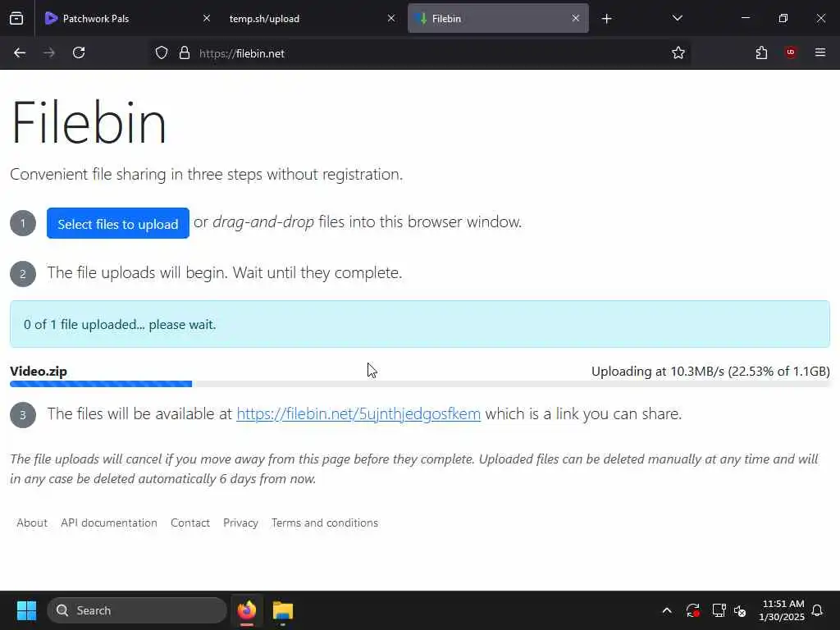Open File Explorer from the taskbar
This screenshot has width=840, height=630.
point(283,610)
